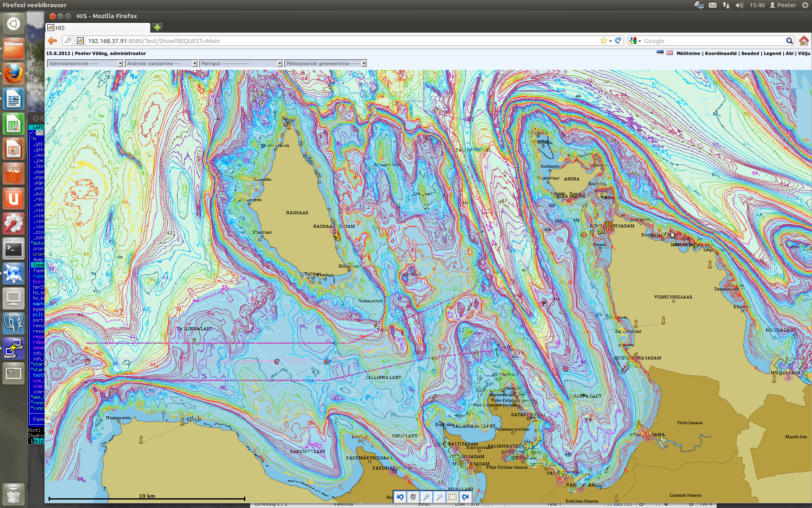Open the Legend link
The image size is (812, 508).
pyautogui.click(x=772, y=53)
